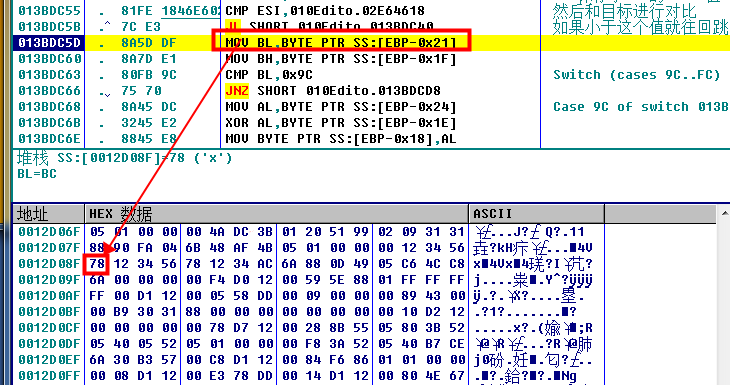Viewport: 730px width, 385px height.
Task: Select dump row address 0012D0AF
Action: pos(49,296)
